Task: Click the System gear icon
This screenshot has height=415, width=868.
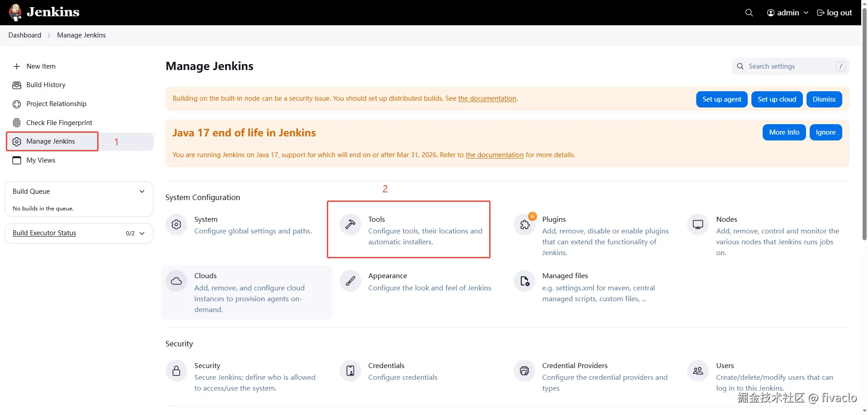Action: point(176,224)
